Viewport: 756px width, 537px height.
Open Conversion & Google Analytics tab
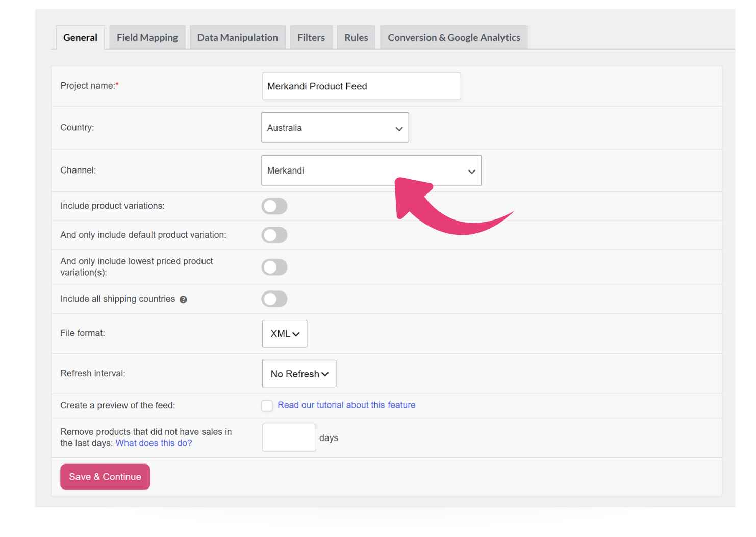click(454, 37)
